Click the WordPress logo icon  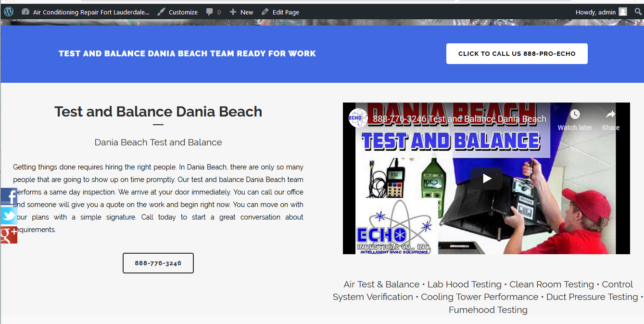[x=9, y=12]
